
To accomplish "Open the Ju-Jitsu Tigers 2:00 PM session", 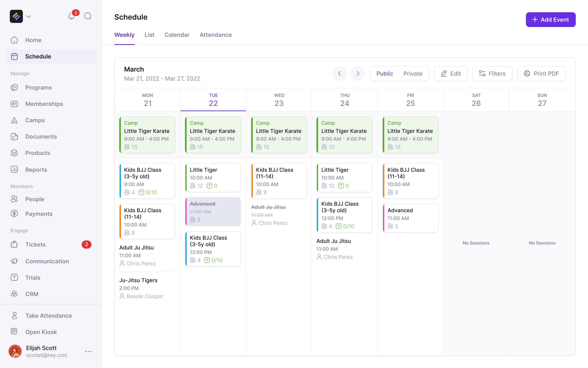I will (147, 288).
